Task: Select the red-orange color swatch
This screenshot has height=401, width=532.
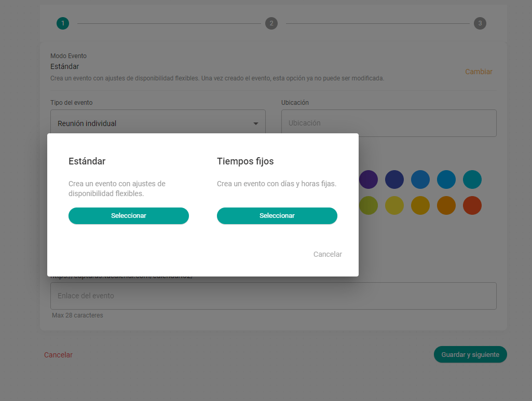Action: (472, 205)
